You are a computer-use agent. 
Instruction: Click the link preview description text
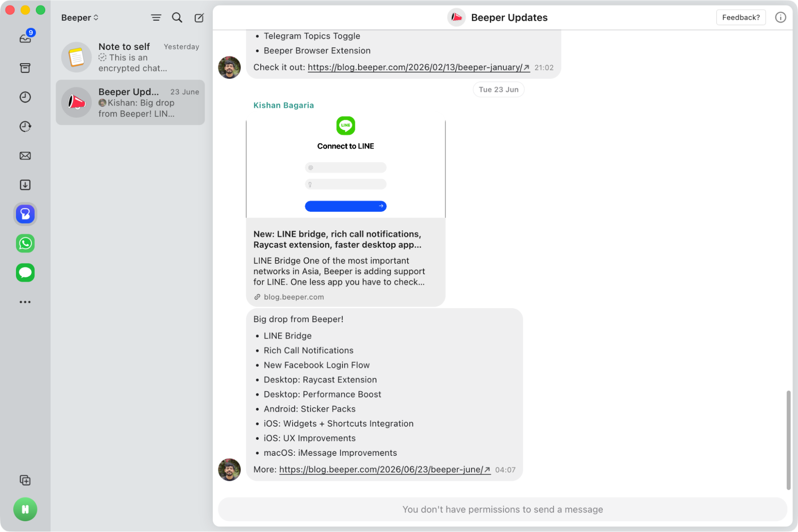(339, 271)
